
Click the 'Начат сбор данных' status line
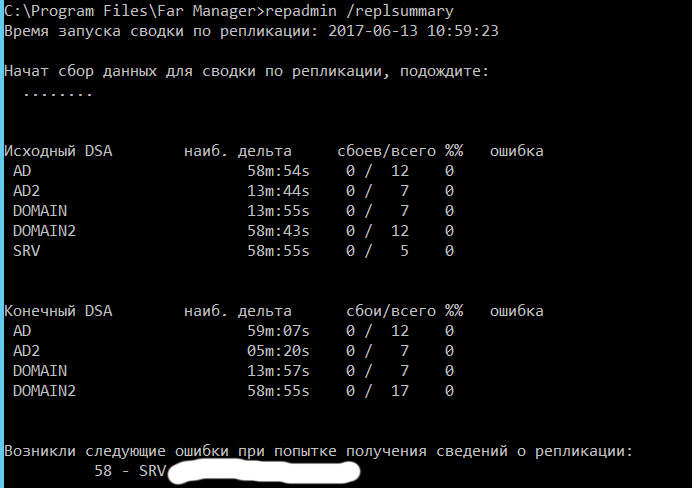pos(247,71)
